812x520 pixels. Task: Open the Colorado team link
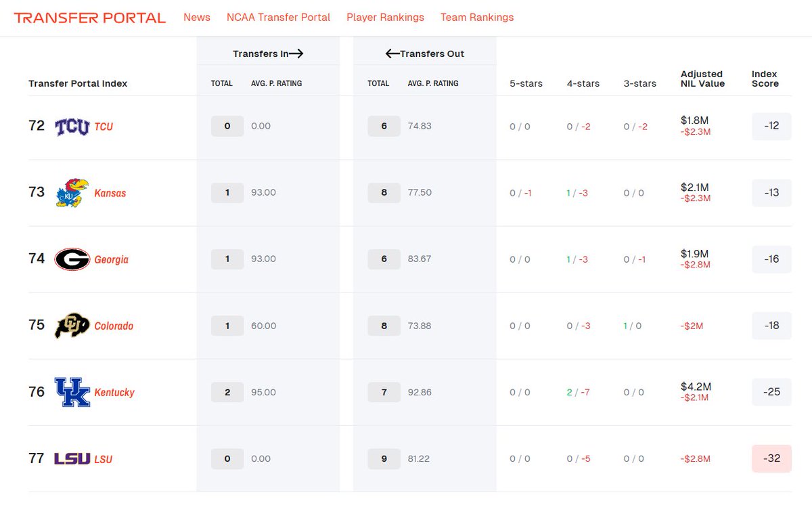pyautogui.click(x=114, y=326)
